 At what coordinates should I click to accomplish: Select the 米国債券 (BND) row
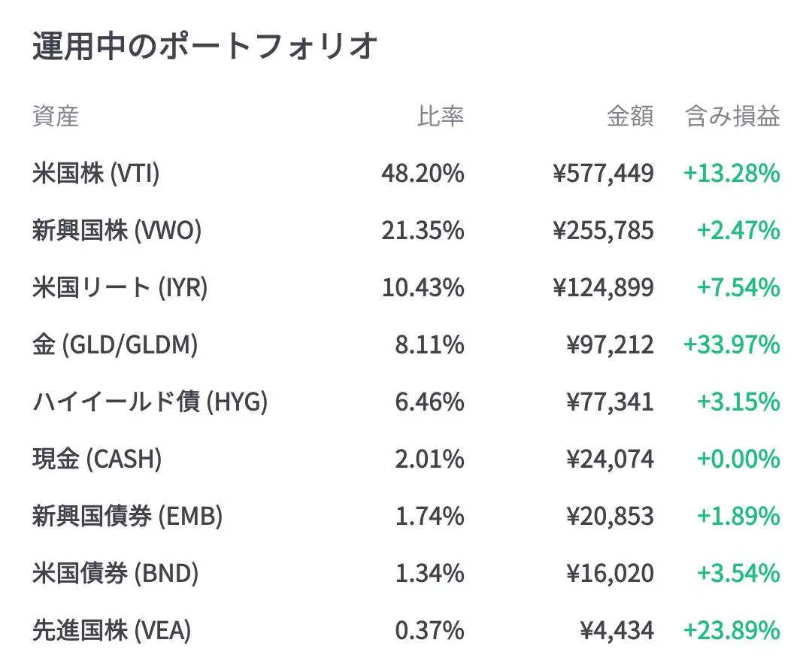116,574
